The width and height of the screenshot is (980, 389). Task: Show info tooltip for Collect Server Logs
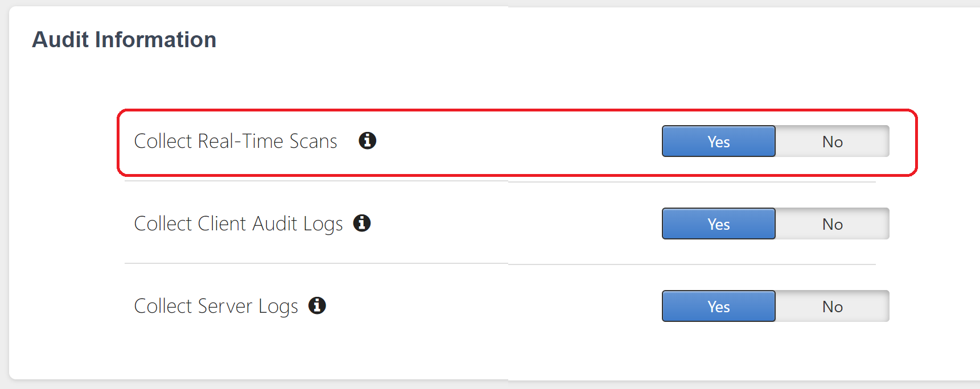(x=317, y=305)
